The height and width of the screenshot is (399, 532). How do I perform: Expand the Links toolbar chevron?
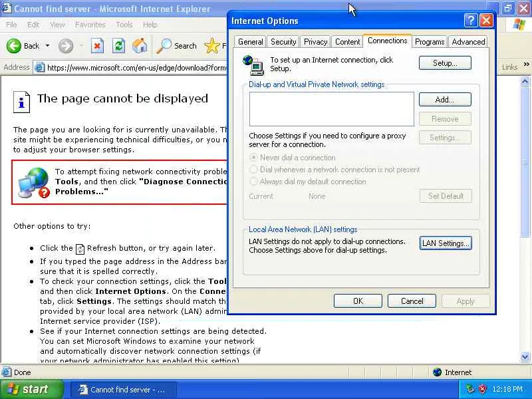pyautogui.click(x=526, y=65)
